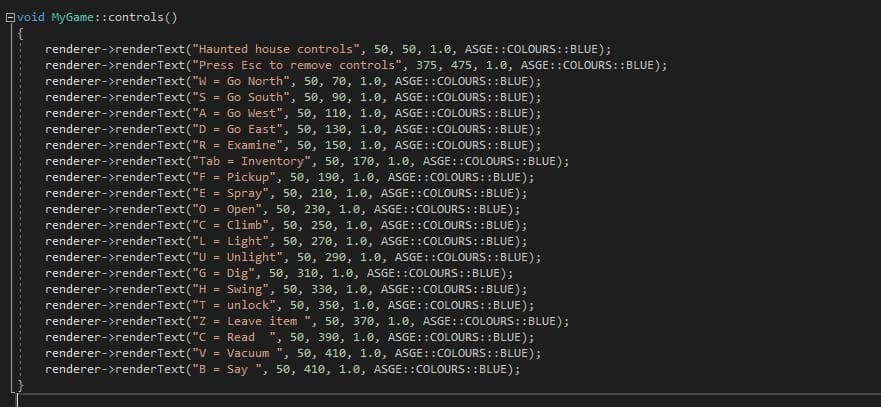
Task: Click the closing brace of the function
Action: point(20,386)
